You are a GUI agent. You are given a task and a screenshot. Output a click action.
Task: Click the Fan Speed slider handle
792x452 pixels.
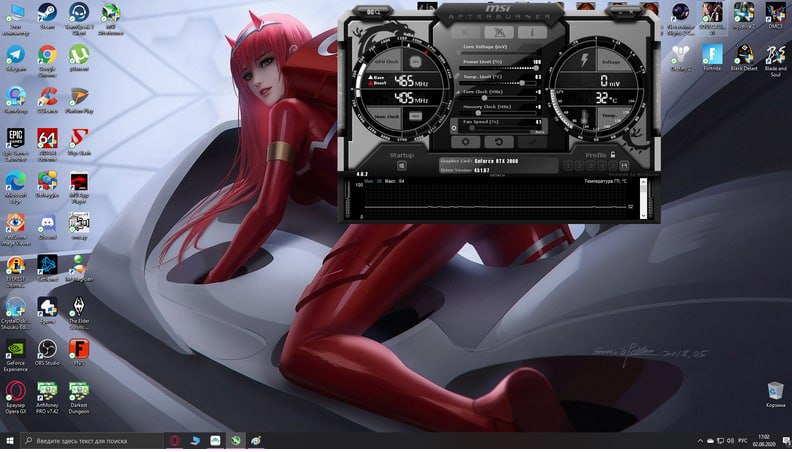coord(472,128)
